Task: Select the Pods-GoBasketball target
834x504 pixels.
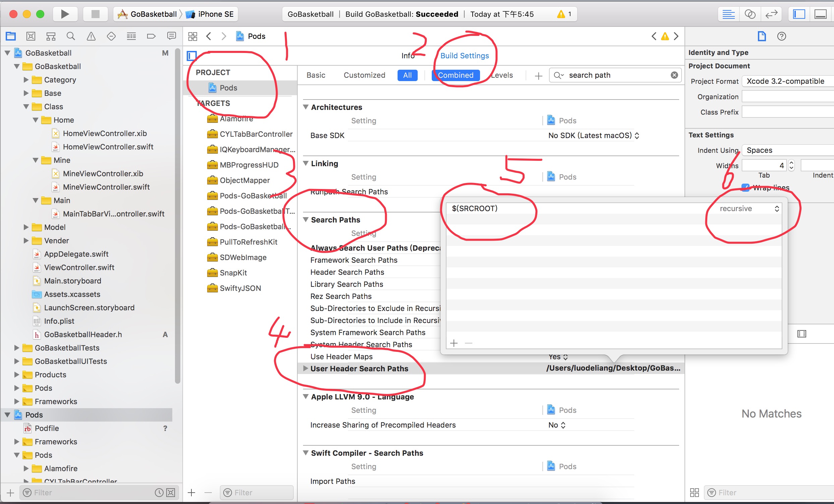Action: coord(253,196)
